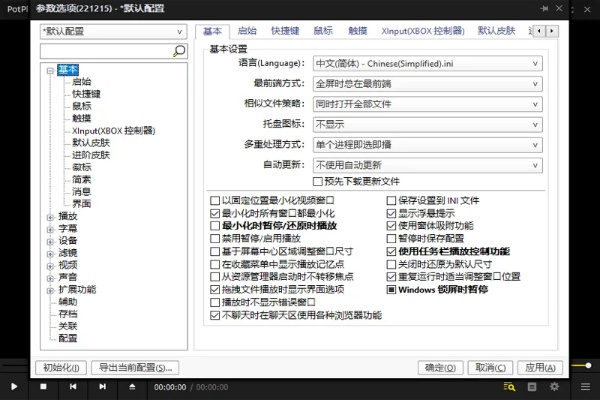Click the 导出当前配置(S)... button

click(x=135, y=367)
